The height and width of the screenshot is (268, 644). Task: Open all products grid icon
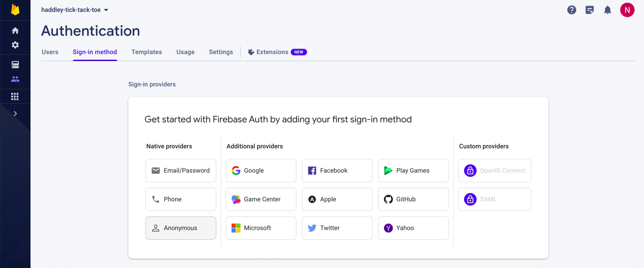[x=15, y=96]
